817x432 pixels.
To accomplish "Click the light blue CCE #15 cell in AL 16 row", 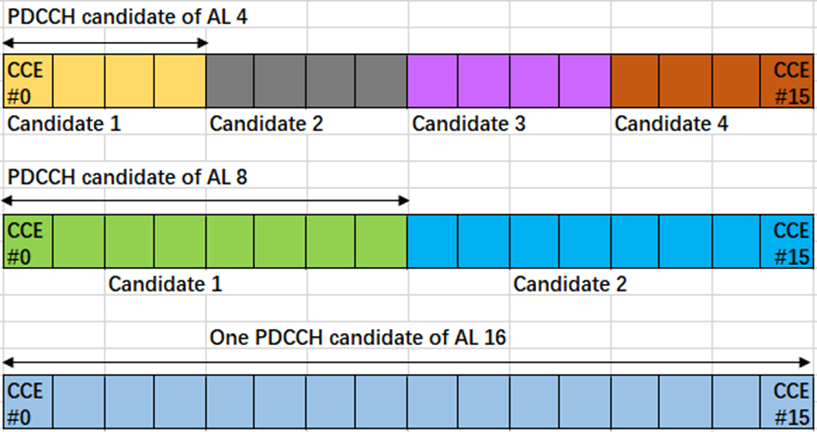I will tap(787, 400).
